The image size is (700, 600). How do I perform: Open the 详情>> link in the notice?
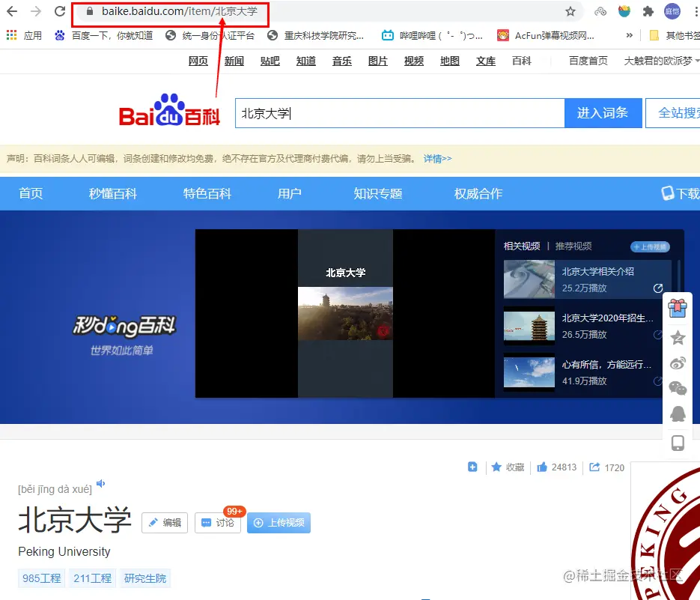(437, 159)
